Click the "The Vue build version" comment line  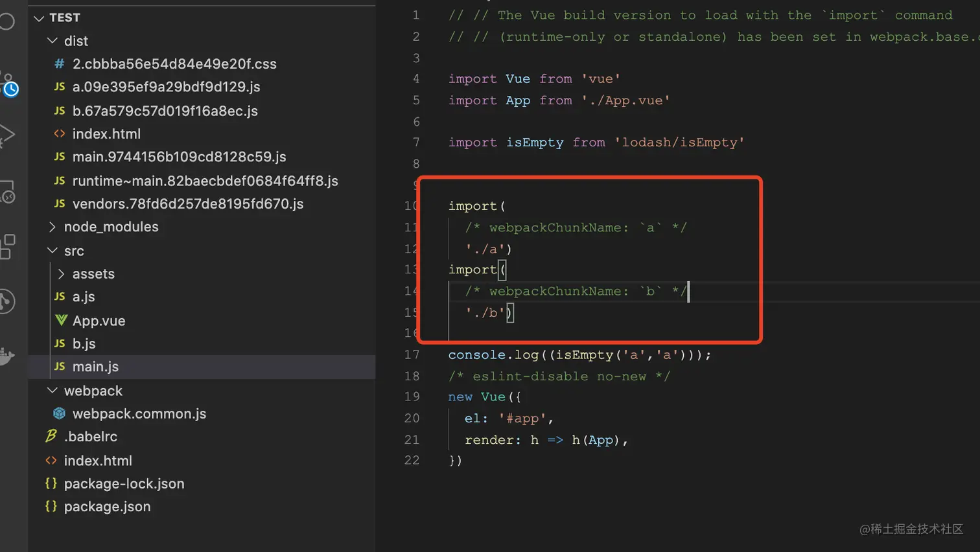[701, 15]
